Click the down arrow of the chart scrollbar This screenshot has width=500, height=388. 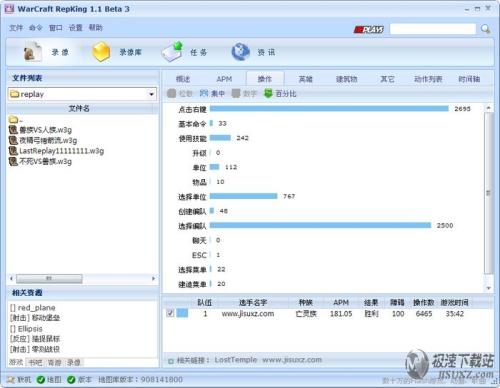click(488, 288)
